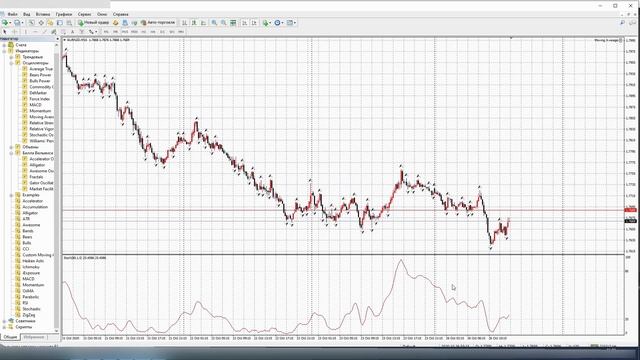Expand the Трендовые indicators group

point(11,57)
